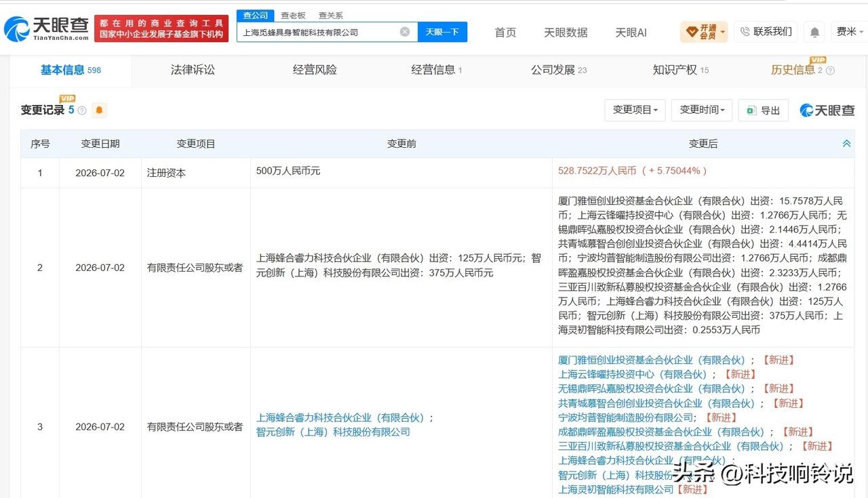Viewport: 868px width, 498px height.
Task: Click the 变更前 column header
Action: 401,144
